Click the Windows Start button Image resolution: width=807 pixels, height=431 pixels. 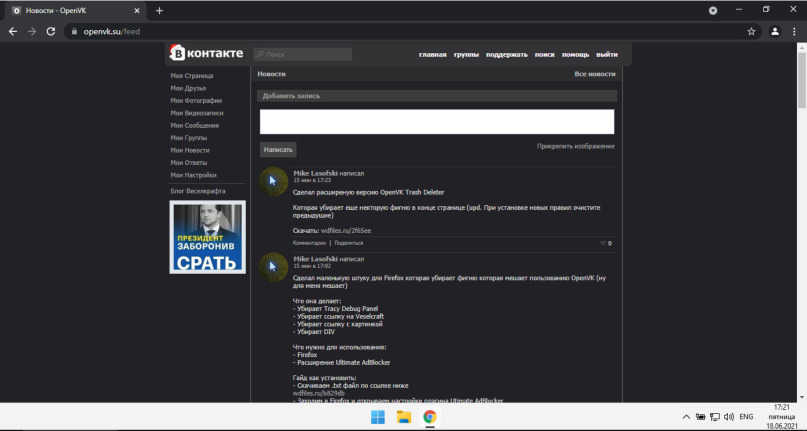(378, 417)
